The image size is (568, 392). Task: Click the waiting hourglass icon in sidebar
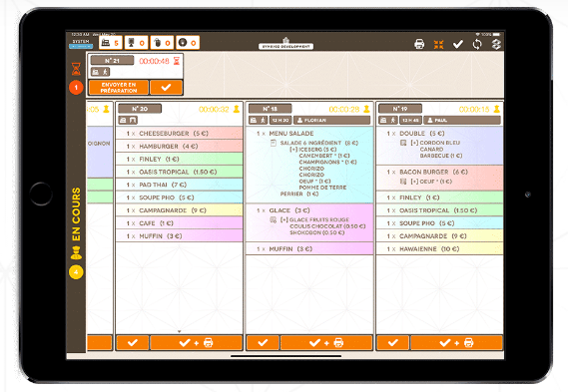(76, 69)
